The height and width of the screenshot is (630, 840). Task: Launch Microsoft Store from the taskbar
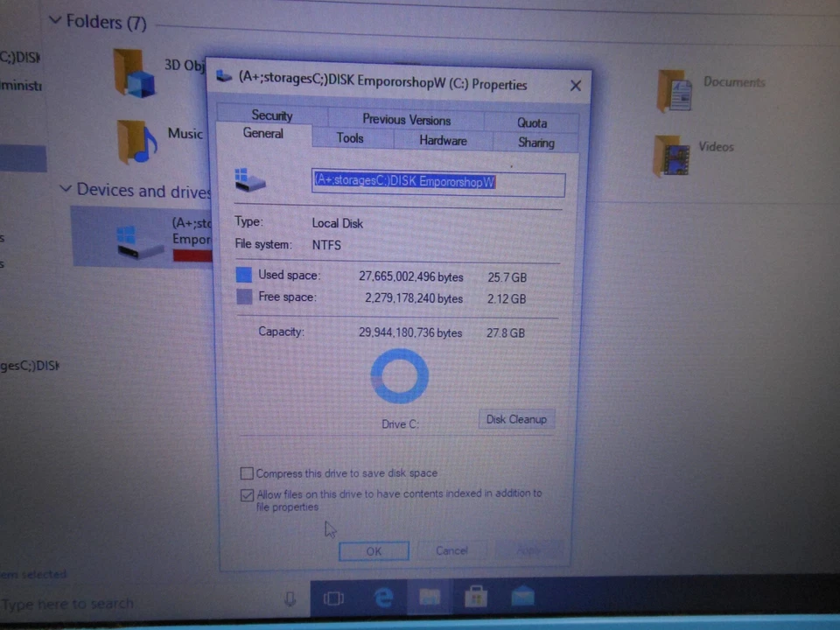click(x=475, y=597)
